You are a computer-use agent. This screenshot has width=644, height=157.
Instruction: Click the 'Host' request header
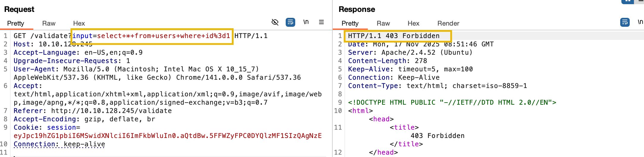point(22,44)
